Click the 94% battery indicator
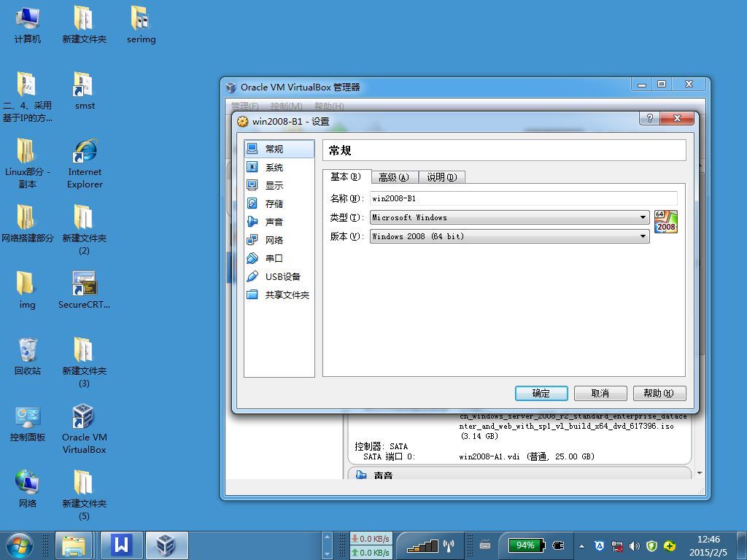Screen dimensions: 747x560 [x=526, y=545]
